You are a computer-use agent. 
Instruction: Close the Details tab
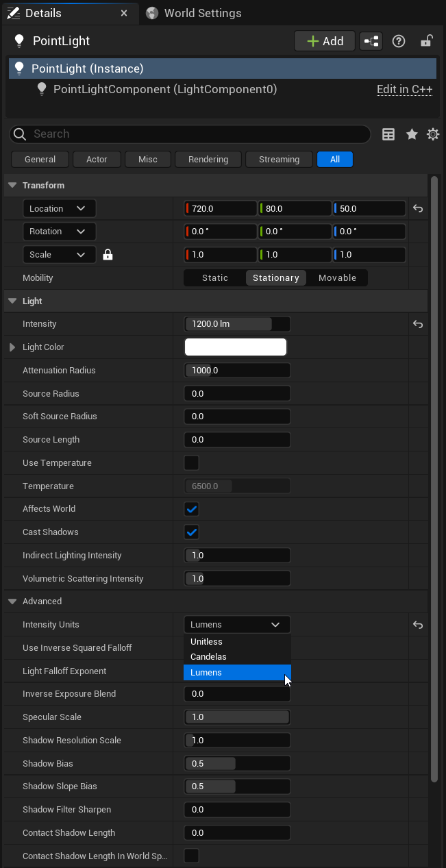coord(124,13)
